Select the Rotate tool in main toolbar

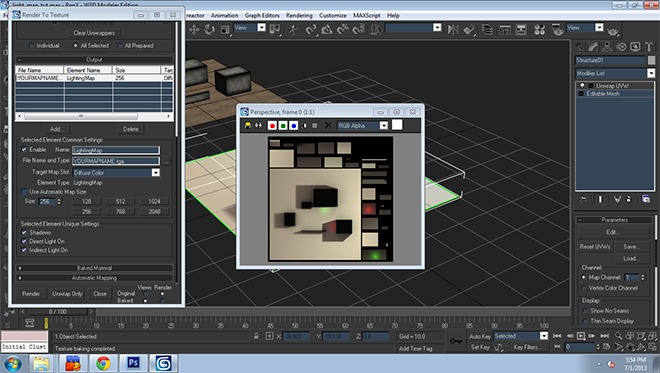click(x=209, y=29)
